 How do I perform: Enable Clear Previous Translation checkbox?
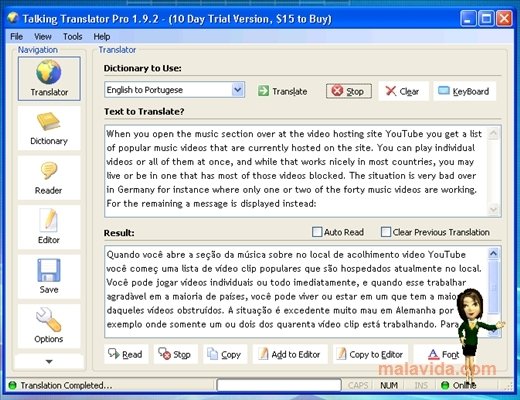[x=386, y=232]
